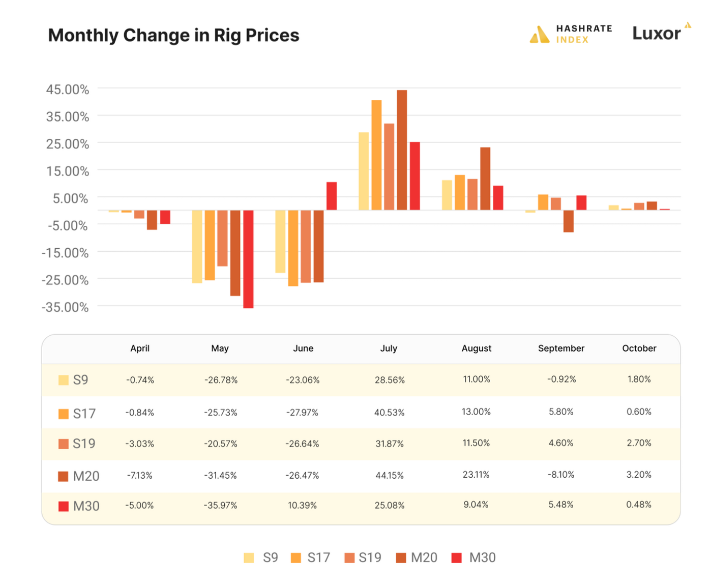
Task: Click the April column header
Action: (x=140, y=348)
